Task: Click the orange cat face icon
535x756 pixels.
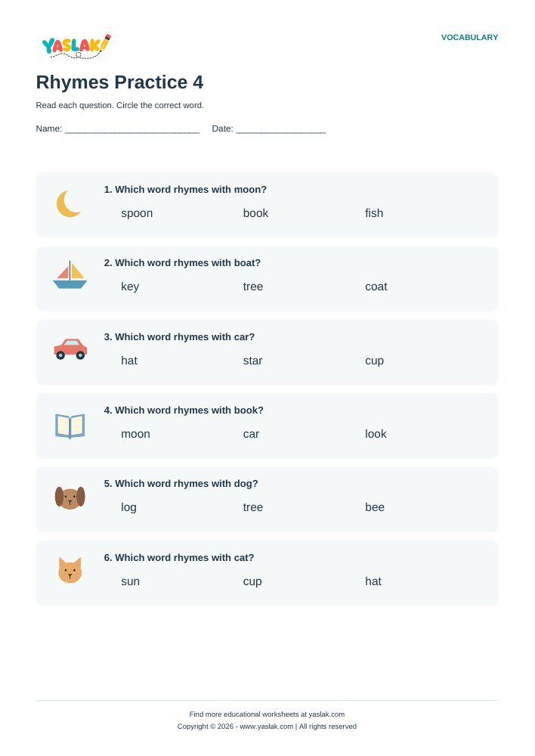Action: (x=70, y=570)
